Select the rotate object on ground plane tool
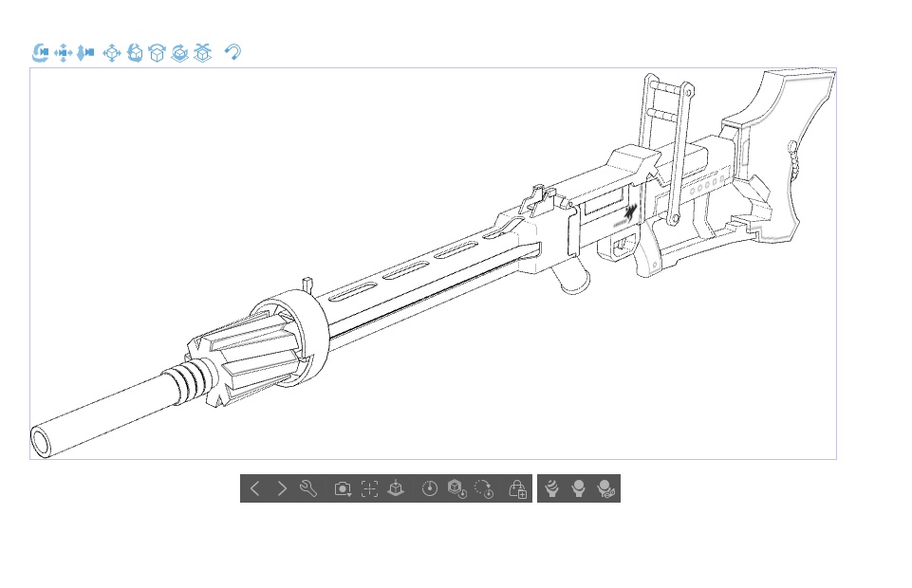912x588 pixels. [179, 53]
